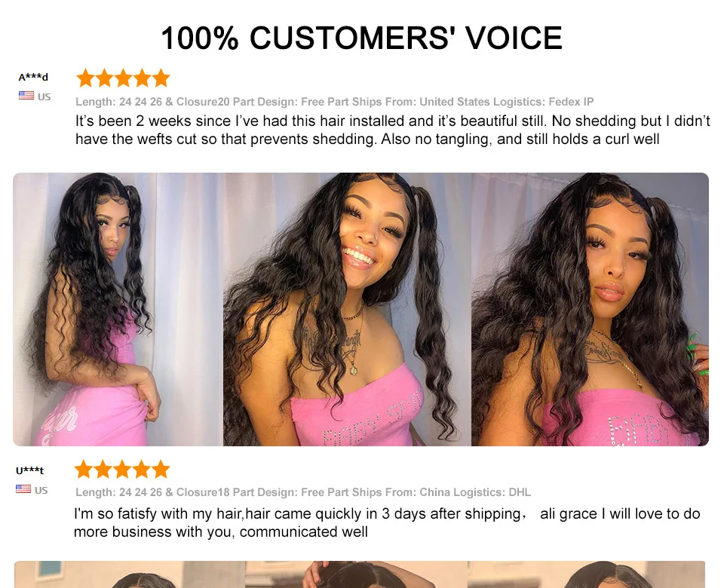Open the left side-profile photo in pink dress
The image size is (724, 588).
click(x=118, y=309)
